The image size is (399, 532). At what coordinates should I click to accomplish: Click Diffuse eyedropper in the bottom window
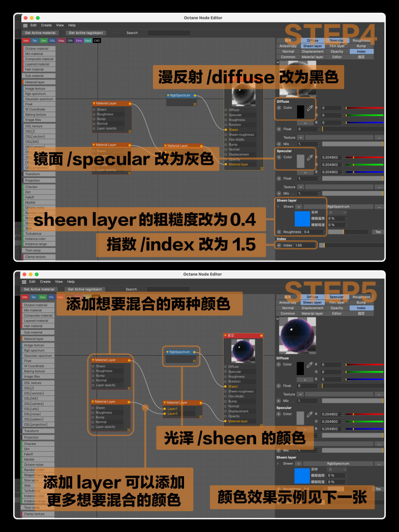[x=310, y=365]
